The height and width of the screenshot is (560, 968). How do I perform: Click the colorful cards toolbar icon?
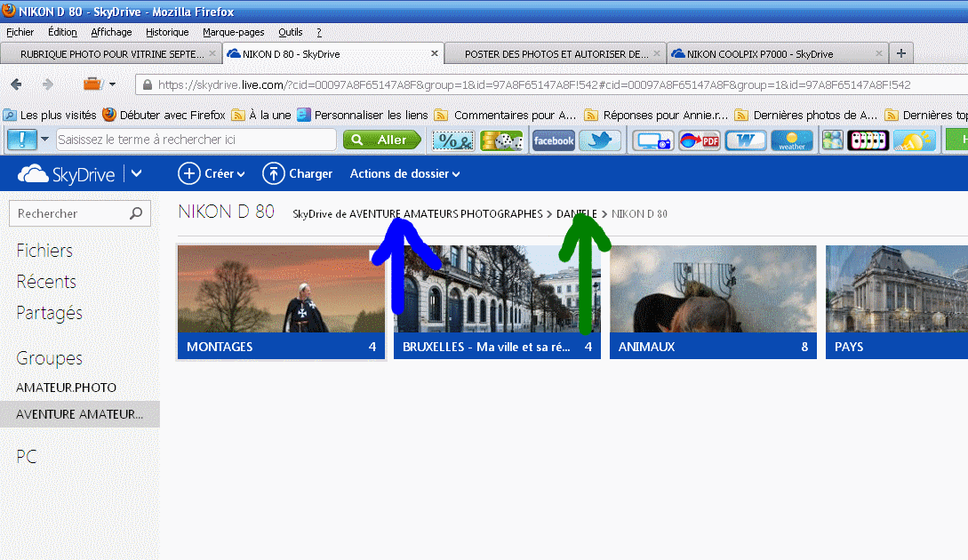pos(868,140)
